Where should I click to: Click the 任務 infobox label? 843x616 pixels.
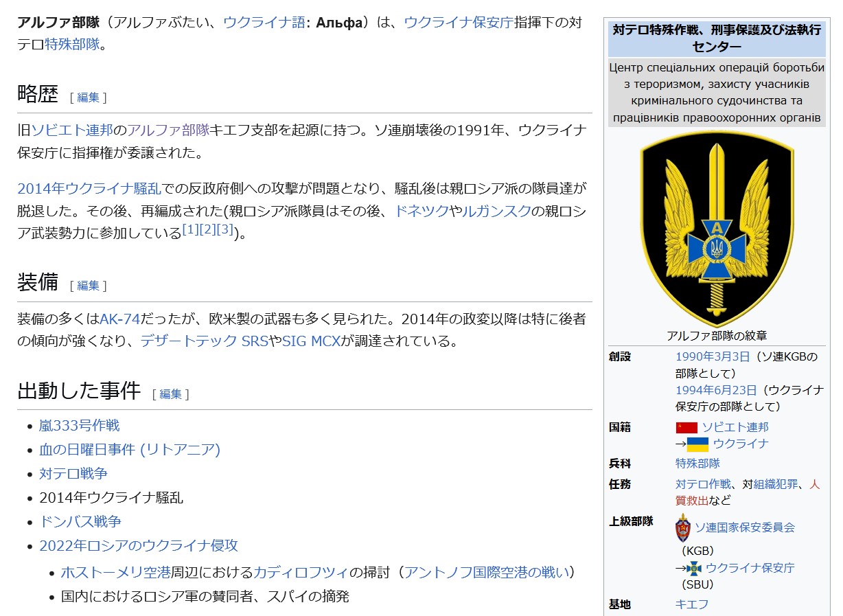620,484
